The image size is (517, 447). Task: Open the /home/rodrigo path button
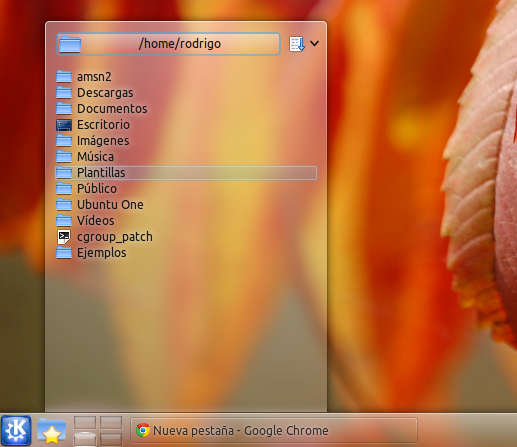pyautogui.click(x=168, y=44)
